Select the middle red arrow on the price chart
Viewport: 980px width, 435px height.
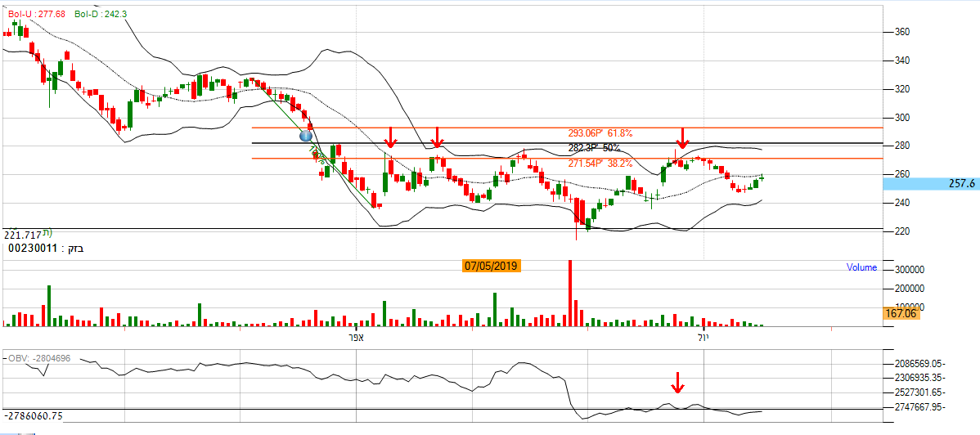click(438, 137)
